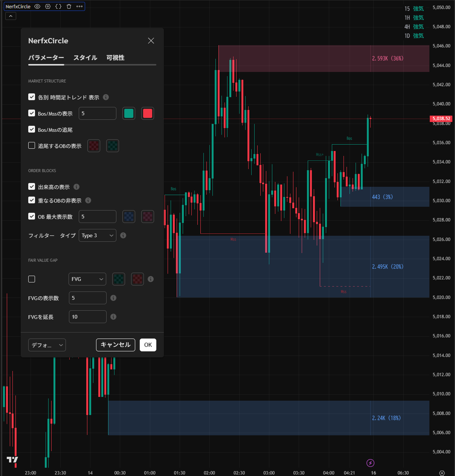
Task: Switch to the スタイル tab
Action: tap(85, 58)
